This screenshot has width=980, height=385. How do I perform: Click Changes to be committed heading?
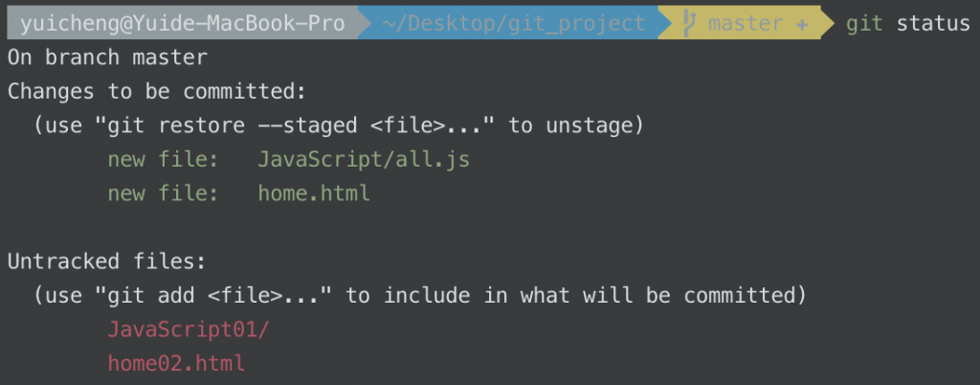tap(158, 91)
